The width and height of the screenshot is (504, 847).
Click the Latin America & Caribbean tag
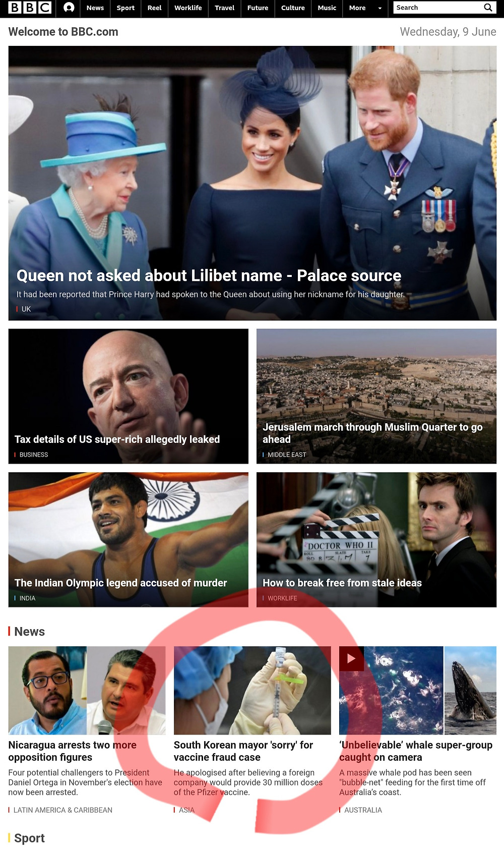[x=62, y=810]
